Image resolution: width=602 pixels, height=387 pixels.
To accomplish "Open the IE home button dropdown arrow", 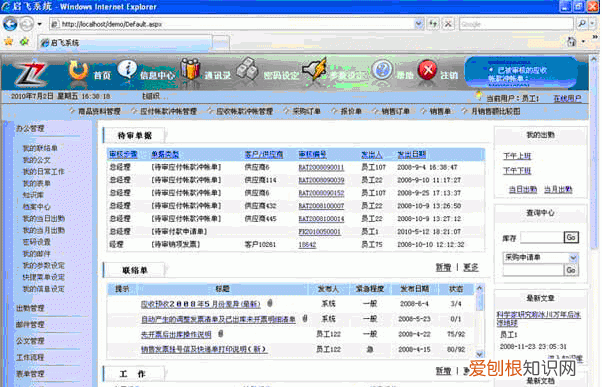I will (583, 41).
